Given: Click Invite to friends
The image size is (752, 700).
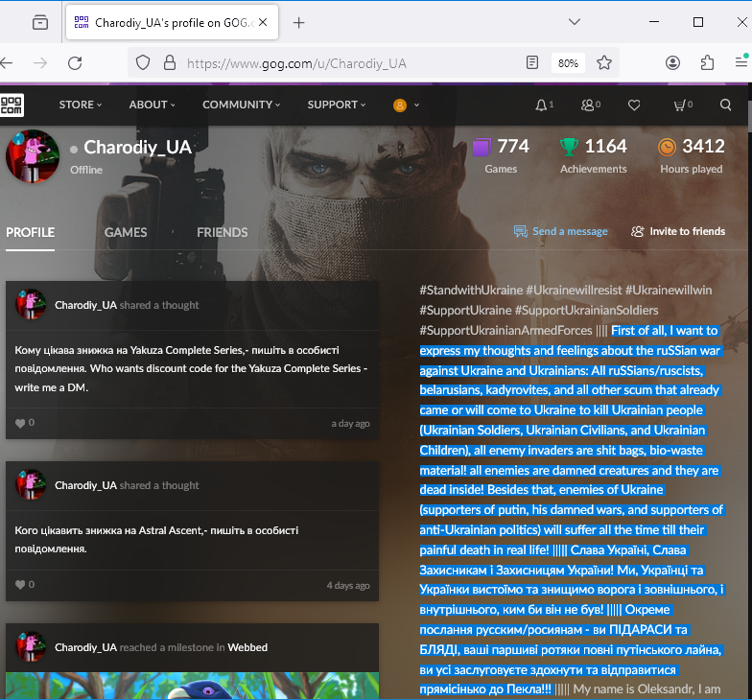Looking at the screenshot, I should click(x=678, y=232).
